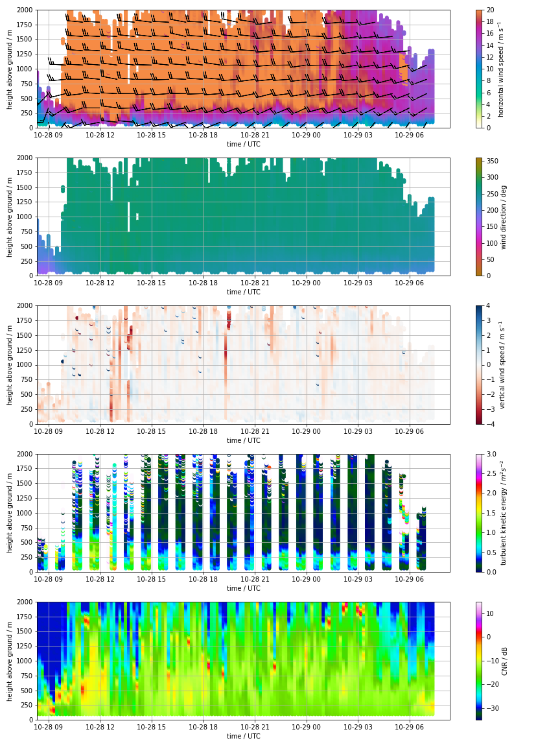
Task: Click '10-28 09' tick under the TKE plot
Action: [49, 580]
